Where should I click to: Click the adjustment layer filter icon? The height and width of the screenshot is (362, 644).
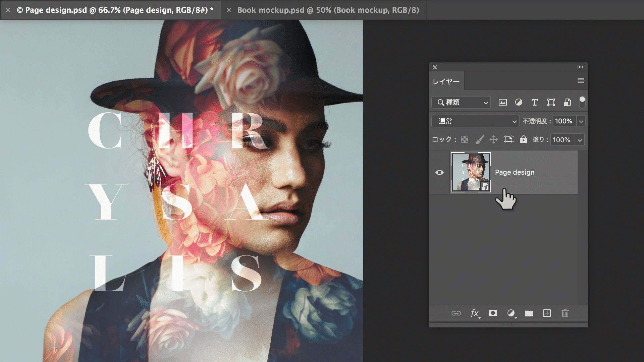tap(519, 103)
